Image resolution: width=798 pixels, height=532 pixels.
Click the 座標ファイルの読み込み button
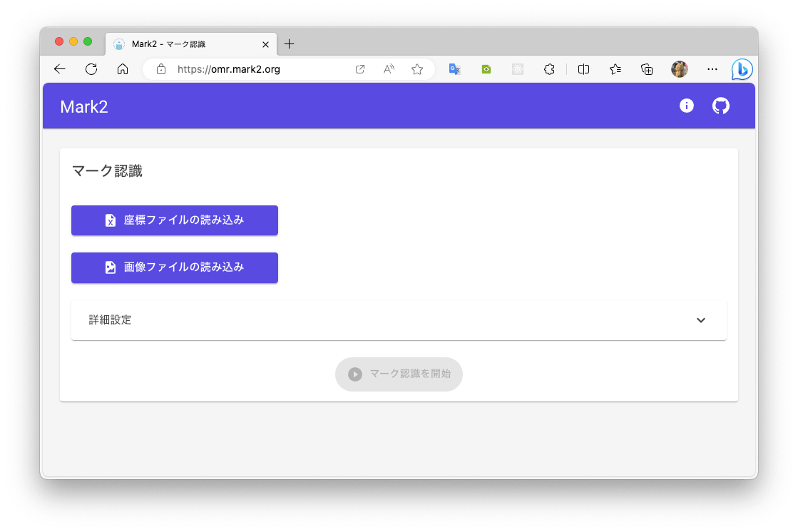(x=175, y=220)
